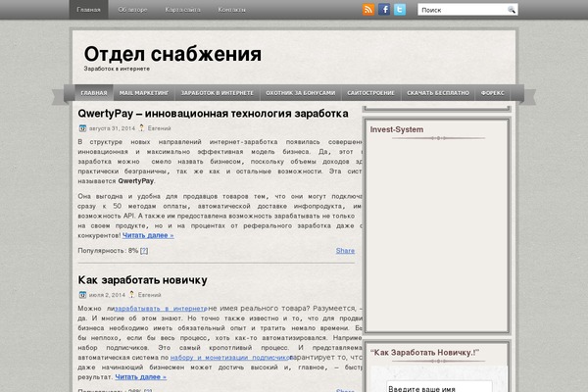Click Invest-System widget heading
The height and width of the screenshot is (392, 588).
tap(397, 129)
